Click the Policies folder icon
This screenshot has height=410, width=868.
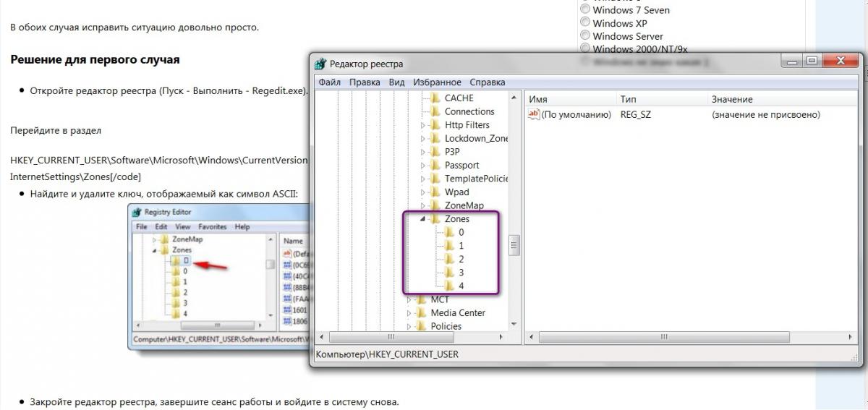(421, 326)
